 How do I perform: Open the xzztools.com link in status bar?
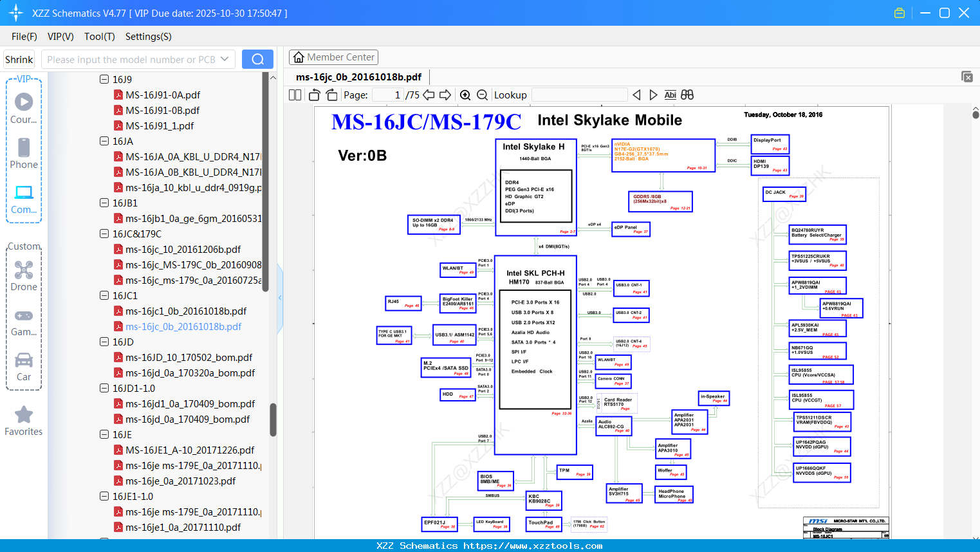(x=533, y=546)
